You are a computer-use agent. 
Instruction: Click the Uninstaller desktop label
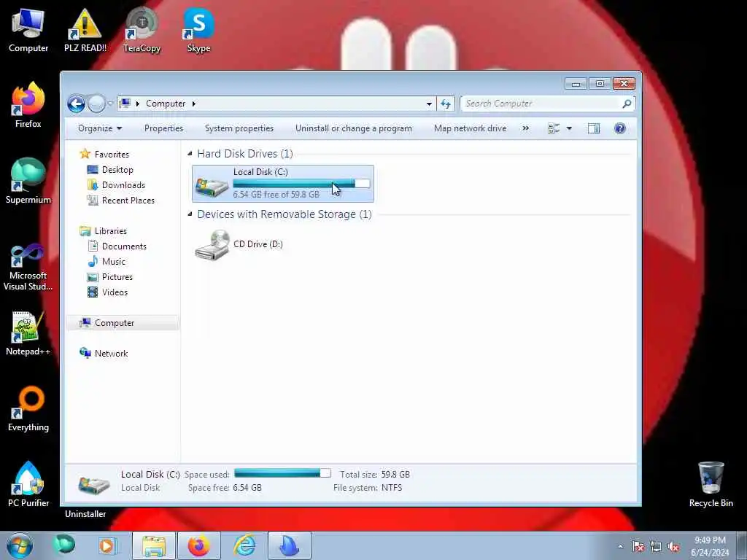point(85,514)
